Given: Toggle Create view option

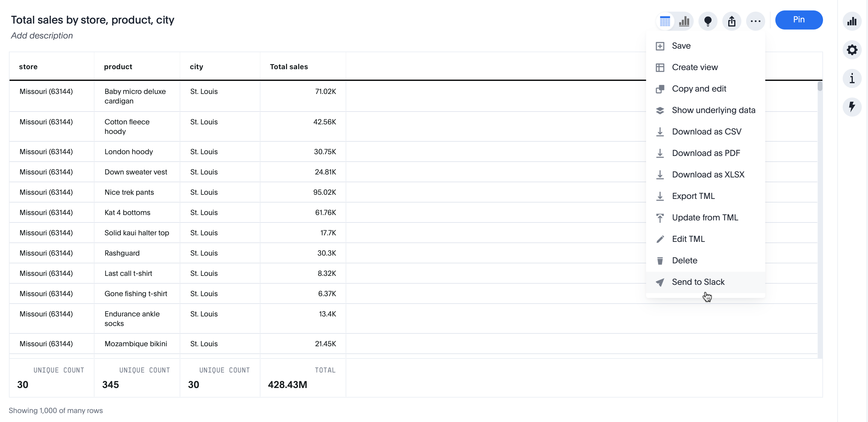Looking at the screenshot, I should (694, 67).
